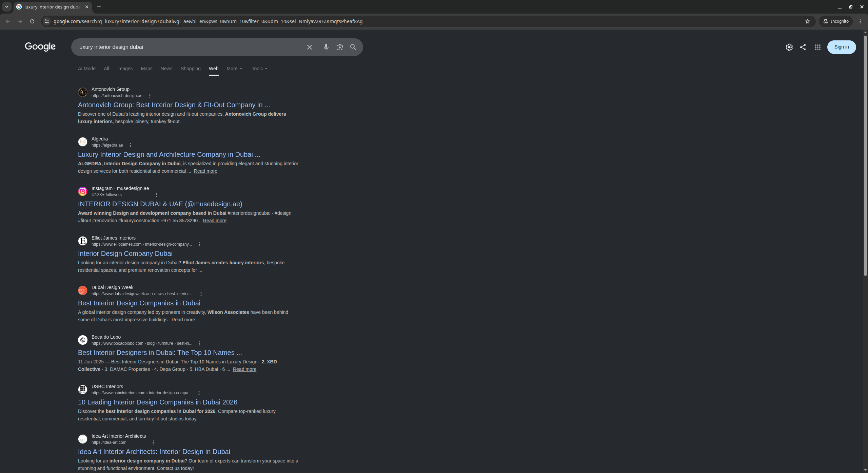This screenshot has height=473, width=868.
Task: Click Read more in musedesign.ae snippet
Action: tap(215, 221)
